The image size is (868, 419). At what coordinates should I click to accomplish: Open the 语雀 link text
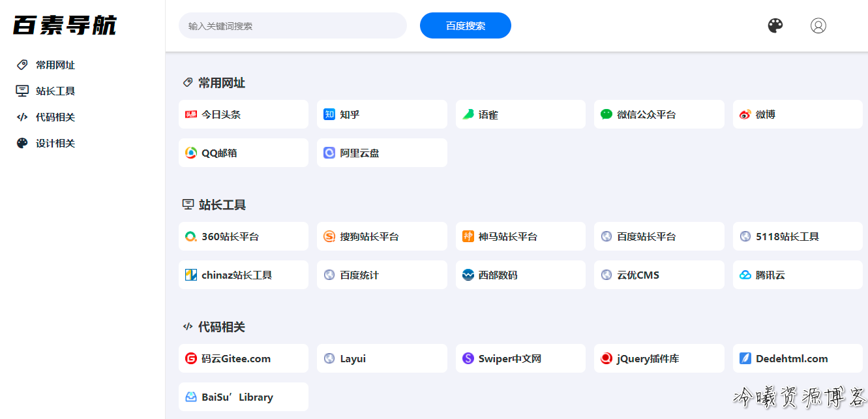point(488,114)
